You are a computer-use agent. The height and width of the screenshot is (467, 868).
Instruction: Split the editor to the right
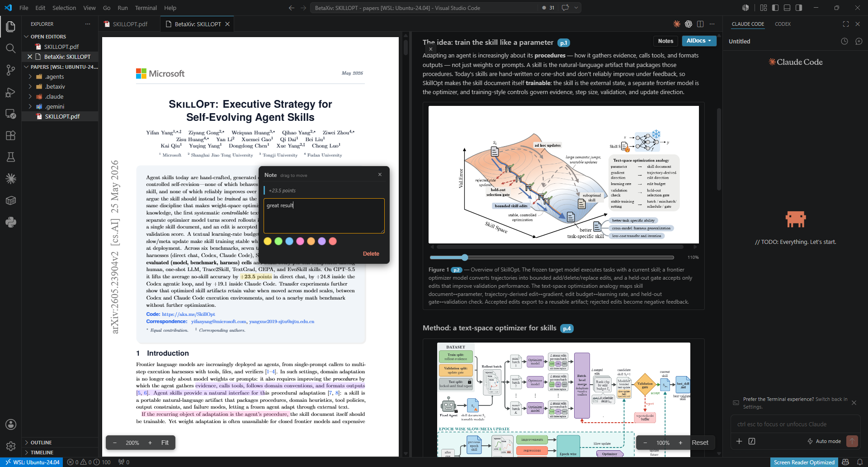tap(700, 24)
